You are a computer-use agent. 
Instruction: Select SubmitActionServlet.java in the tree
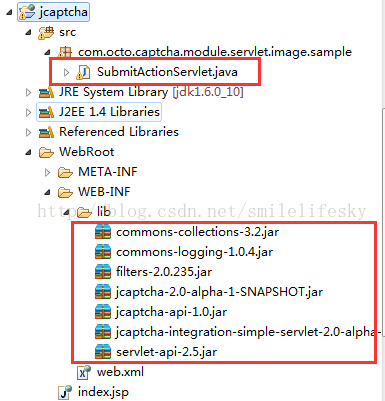167,72
